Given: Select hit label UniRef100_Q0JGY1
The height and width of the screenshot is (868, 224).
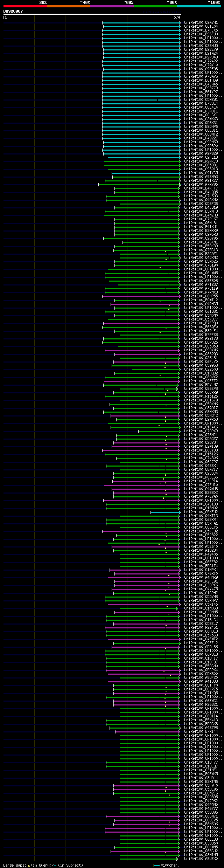Looking at the screenshot, I should click(x=201, y=115).
